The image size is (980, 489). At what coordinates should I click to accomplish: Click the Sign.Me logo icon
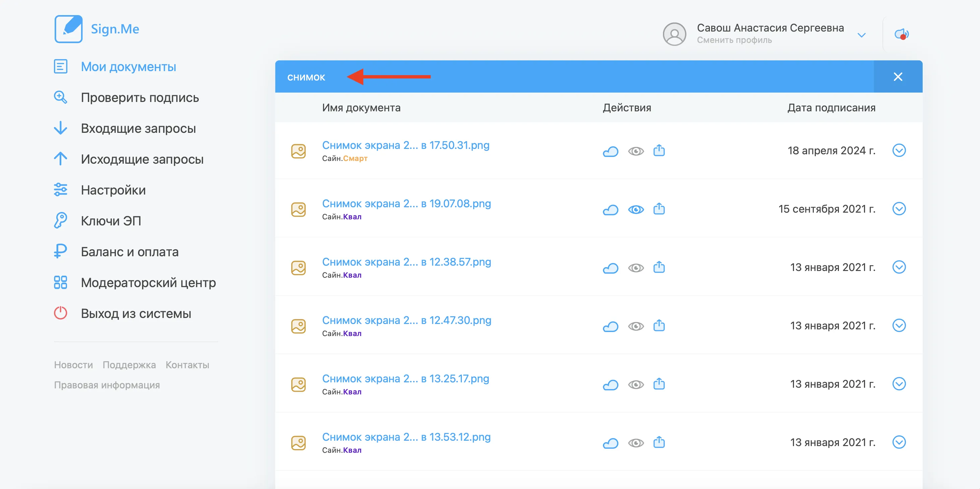click(68, 29)
